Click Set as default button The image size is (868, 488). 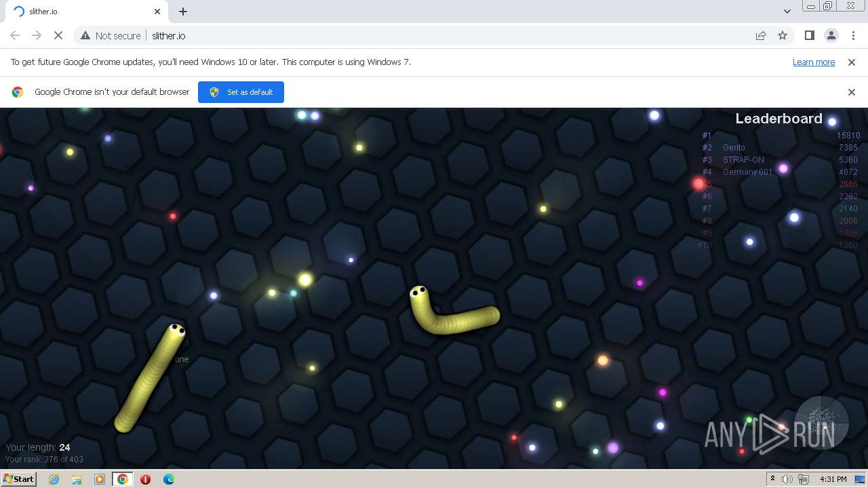coord(241,92)
